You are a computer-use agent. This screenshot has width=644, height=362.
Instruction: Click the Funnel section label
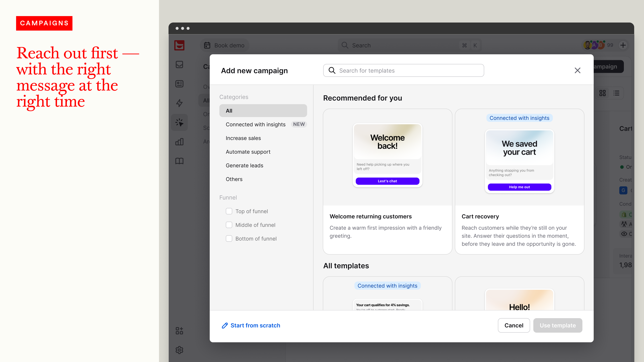point(228,197)
